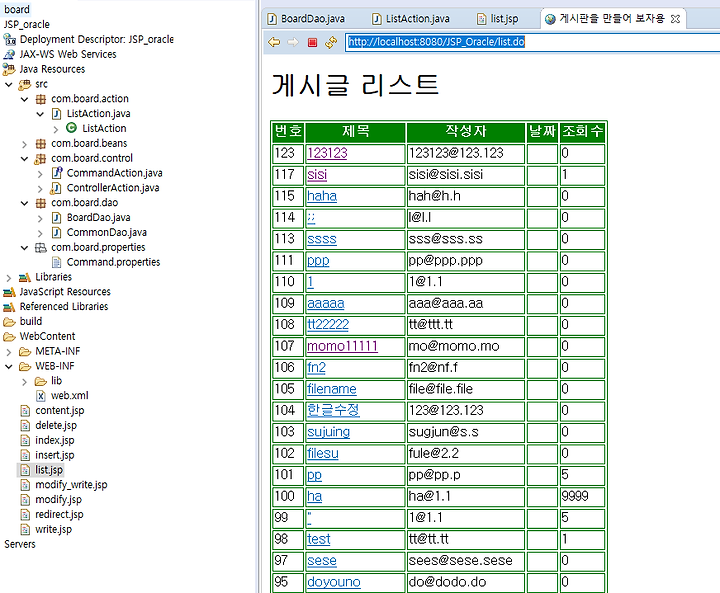Select redirect.jsp in the project tree
Viewport: 720px width, 593px height.
point(59,514)
